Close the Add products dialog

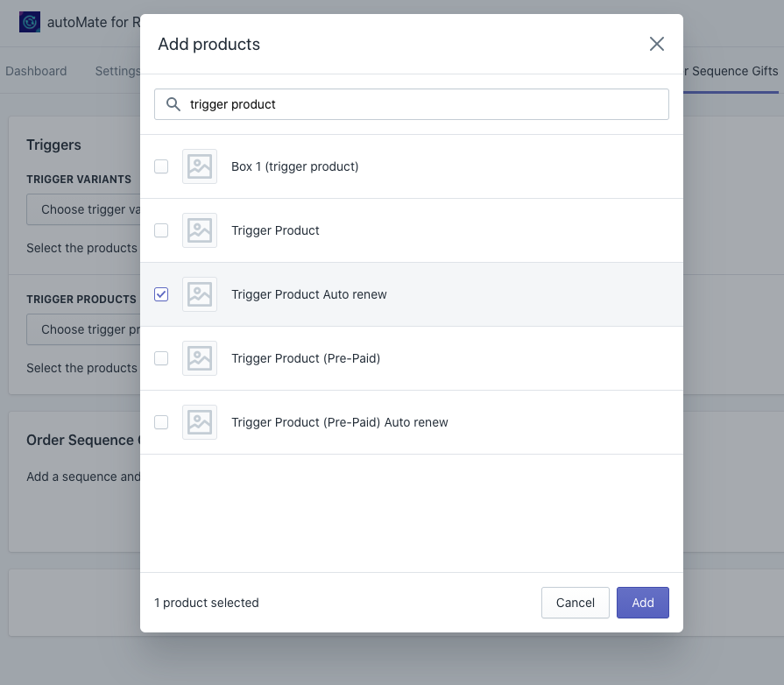coord(656,44)
